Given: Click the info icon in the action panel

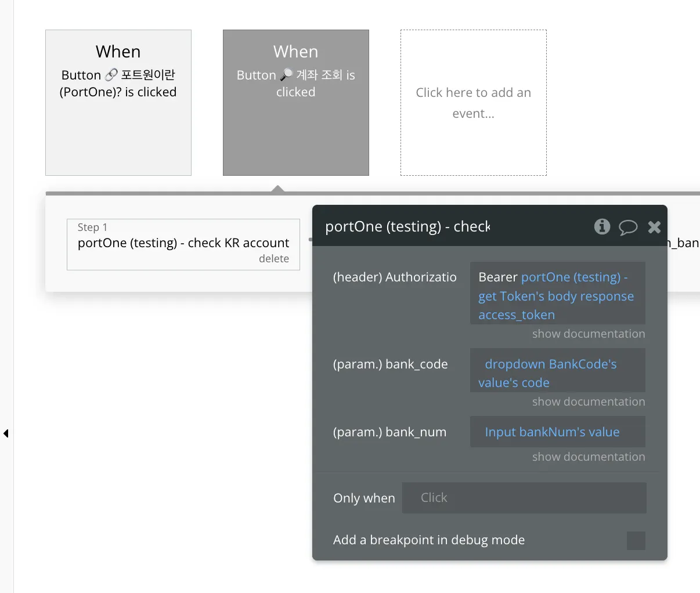Looking at the screenshot, I should pos(602,226).
